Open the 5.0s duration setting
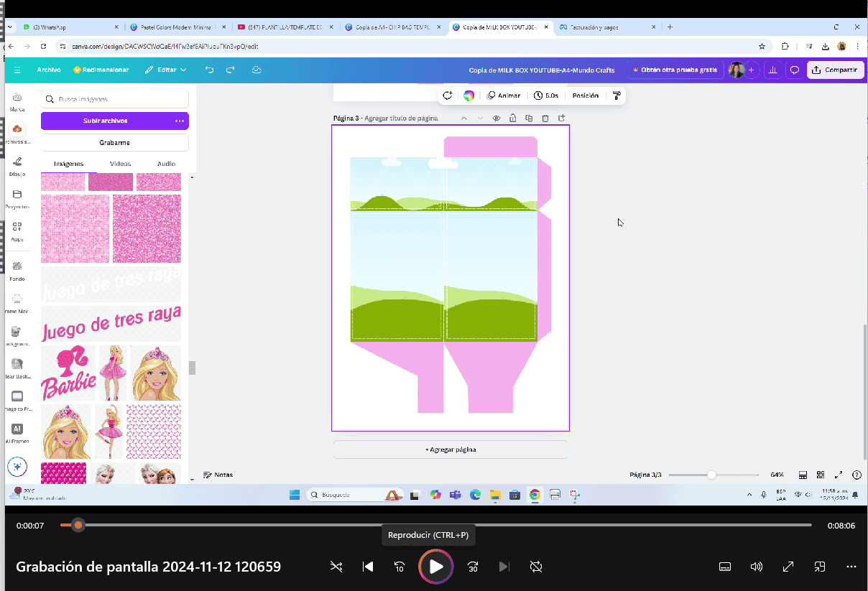The width and height of the screenshot is (868, 591). pyautogui.click(x=547, y=96)
